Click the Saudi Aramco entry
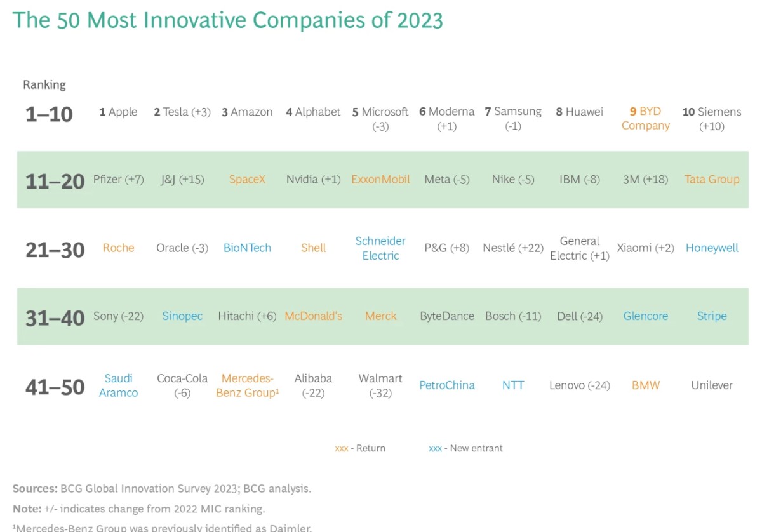The height and width of the screenshot is (532, 762). (x=119, y=385)
